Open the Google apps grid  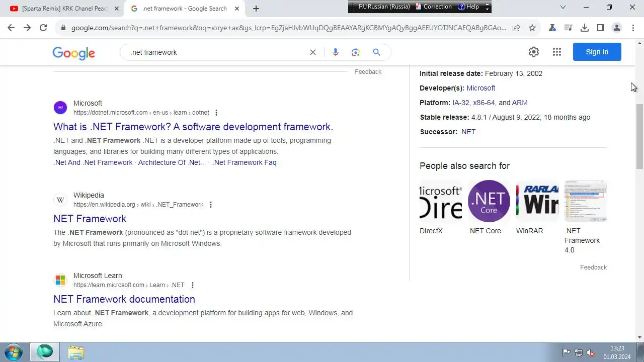click(556, 52)
